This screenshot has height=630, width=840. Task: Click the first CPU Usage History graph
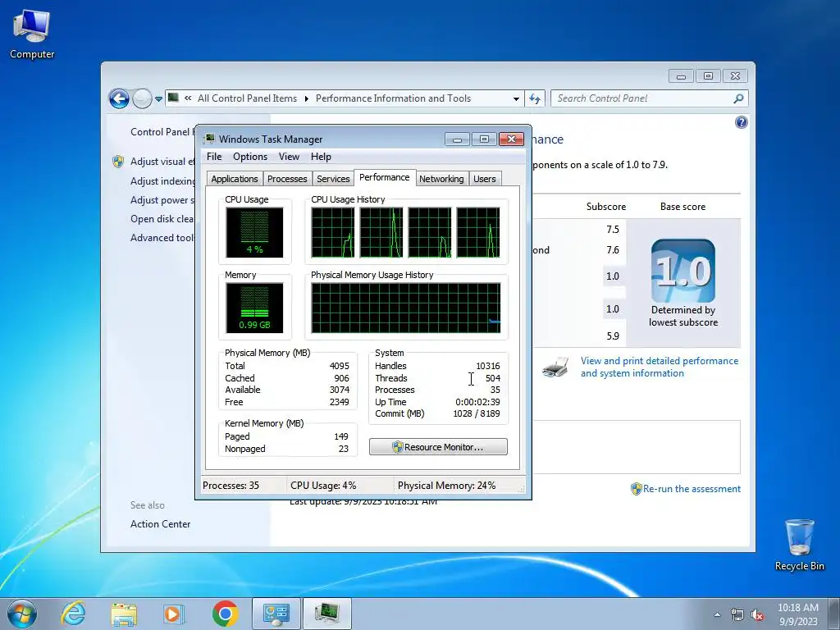pyautogui.click(x=333, y=232)
